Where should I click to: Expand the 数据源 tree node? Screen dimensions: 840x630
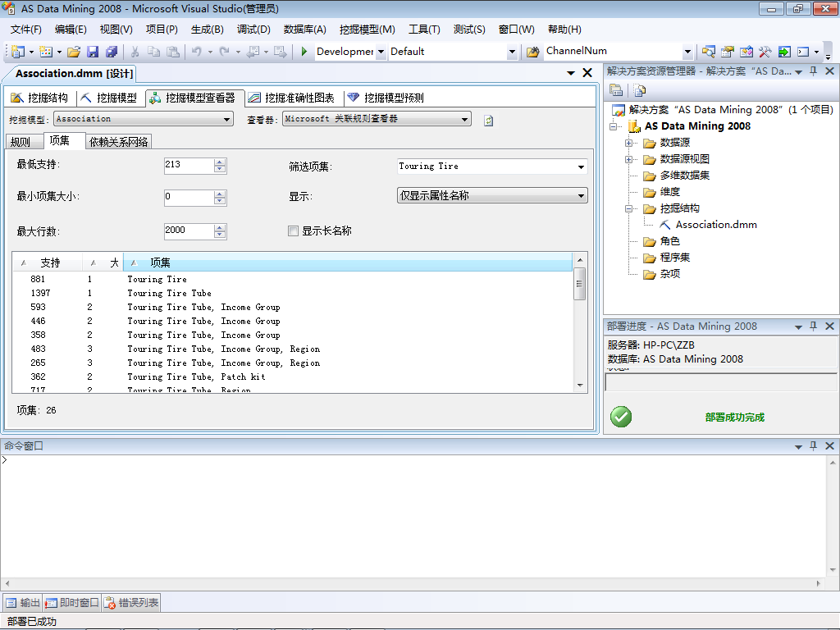(x=628, y=143)
